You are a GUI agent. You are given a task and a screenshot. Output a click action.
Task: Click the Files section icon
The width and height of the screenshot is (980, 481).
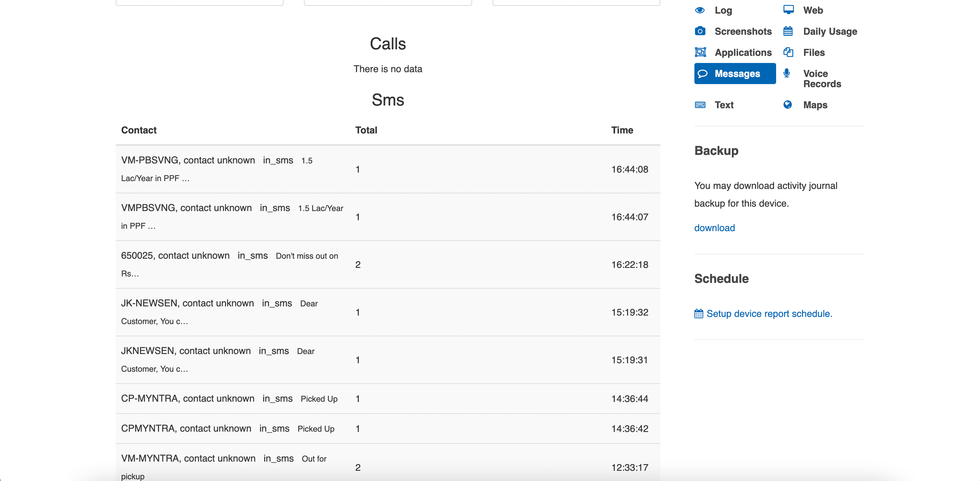[789, 52]
